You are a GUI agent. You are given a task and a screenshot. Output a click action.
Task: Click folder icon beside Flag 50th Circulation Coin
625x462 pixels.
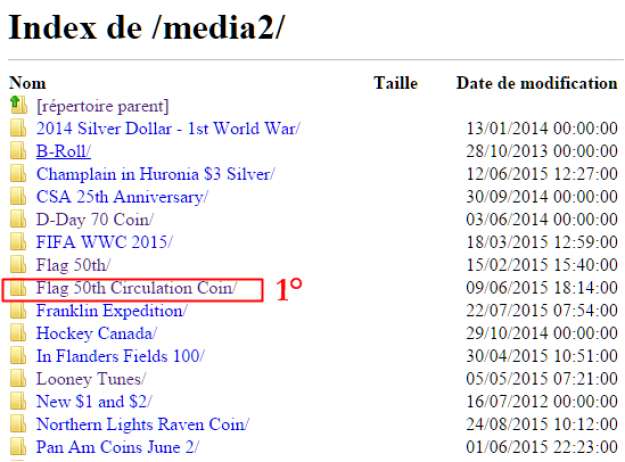pyautogui.click(x=18, y=288)
